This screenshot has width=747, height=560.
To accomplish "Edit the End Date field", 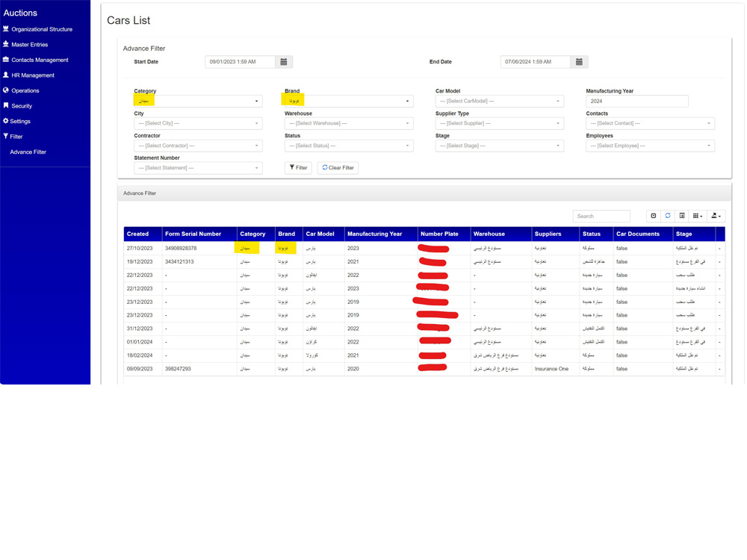I will (536, 62).
